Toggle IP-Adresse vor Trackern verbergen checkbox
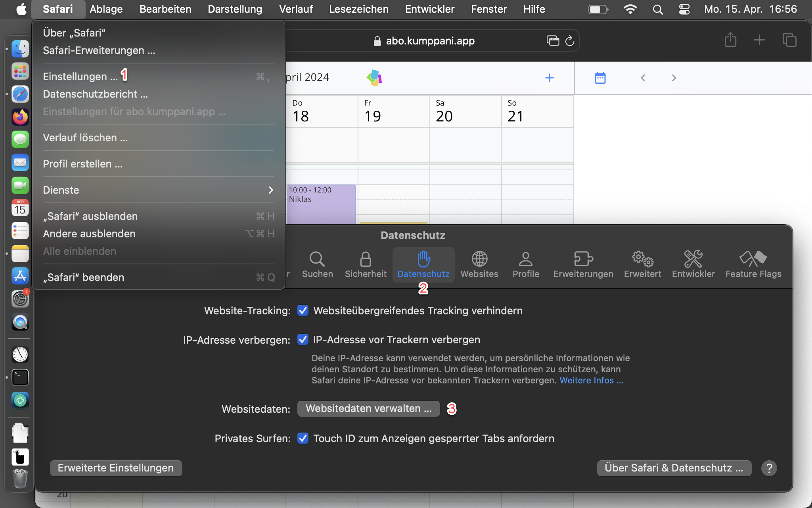 pyautogui.click(x=303, y=339)
